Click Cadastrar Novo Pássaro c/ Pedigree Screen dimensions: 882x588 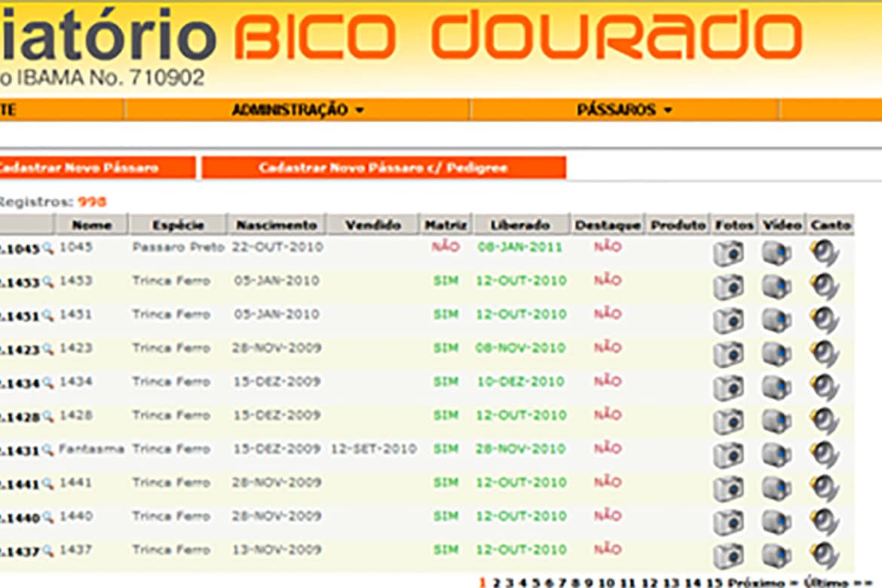coord(384,167)
